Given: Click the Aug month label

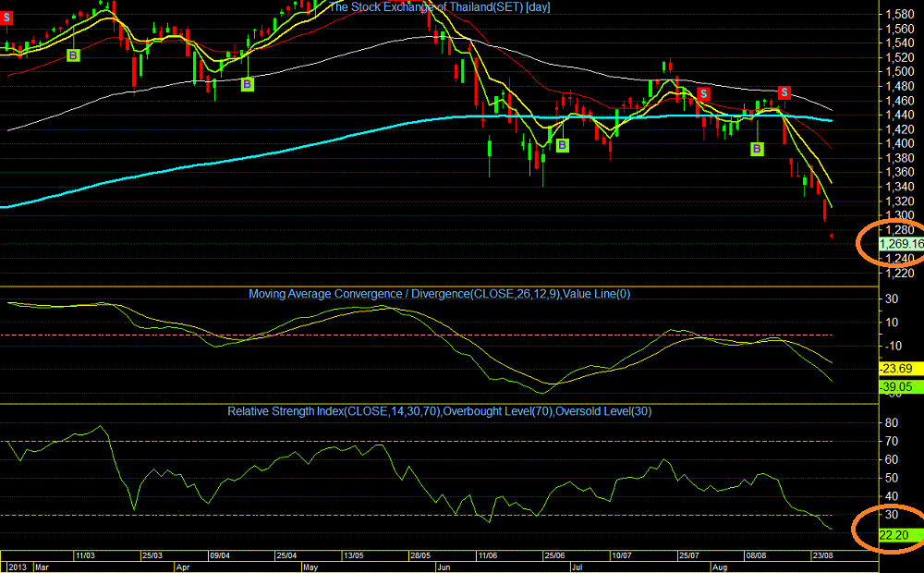Looking at the screenshot, I should point(720,567).
